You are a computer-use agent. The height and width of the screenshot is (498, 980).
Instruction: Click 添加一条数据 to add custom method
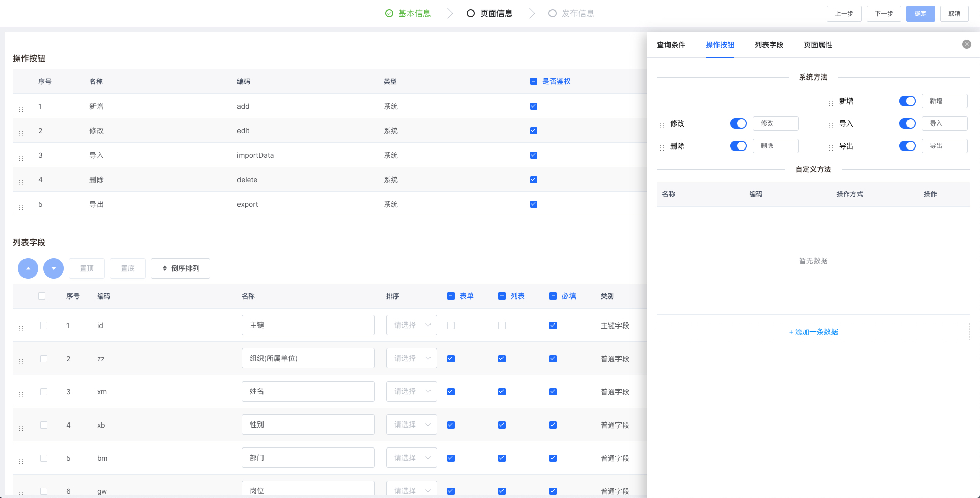point(813,332)
